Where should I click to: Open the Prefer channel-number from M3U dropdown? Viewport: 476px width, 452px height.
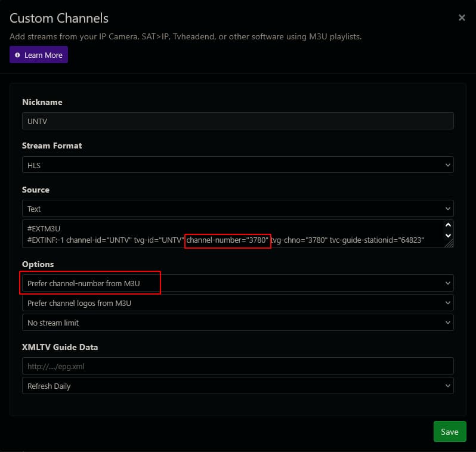point(237,283)
